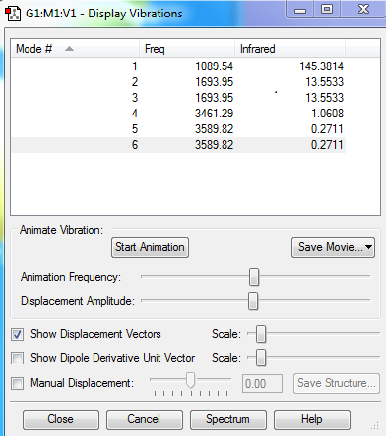Enable Show Dipole Derivative Unit Vector
Image resolution: width=386 pixels, height=436 pixels.
[x=17, y=358]
